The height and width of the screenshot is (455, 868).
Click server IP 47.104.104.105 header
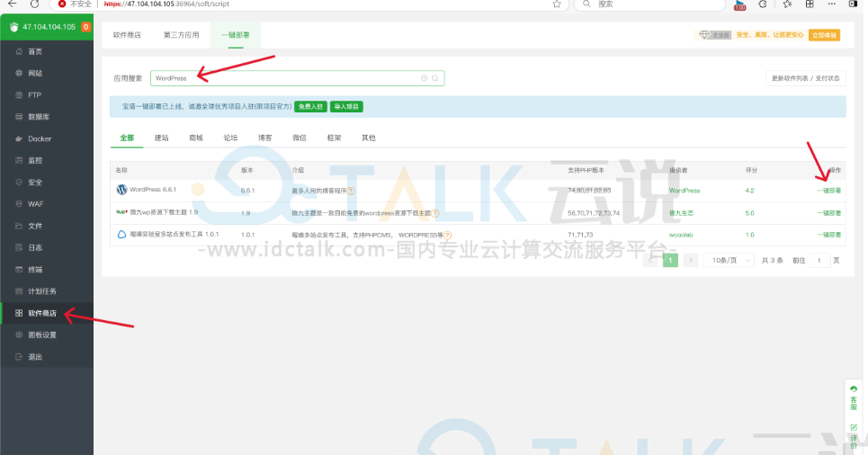click(49, 27)
